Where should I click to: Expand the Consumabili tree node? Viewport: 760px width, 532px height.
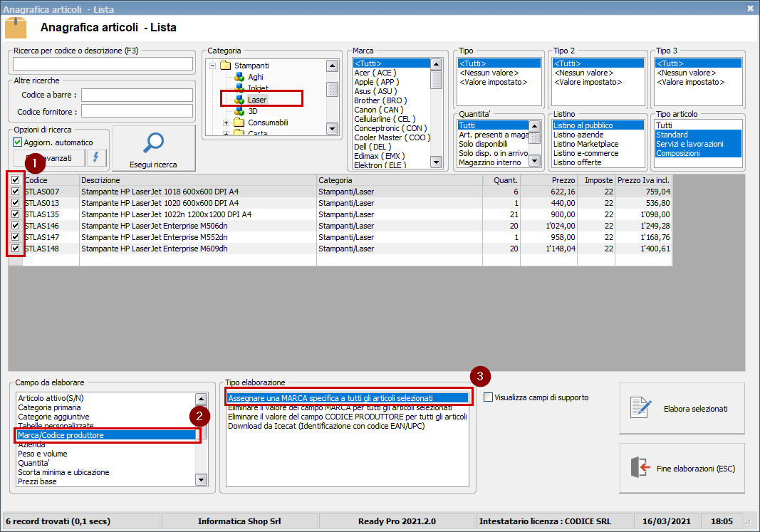click(x=226, y=122)
